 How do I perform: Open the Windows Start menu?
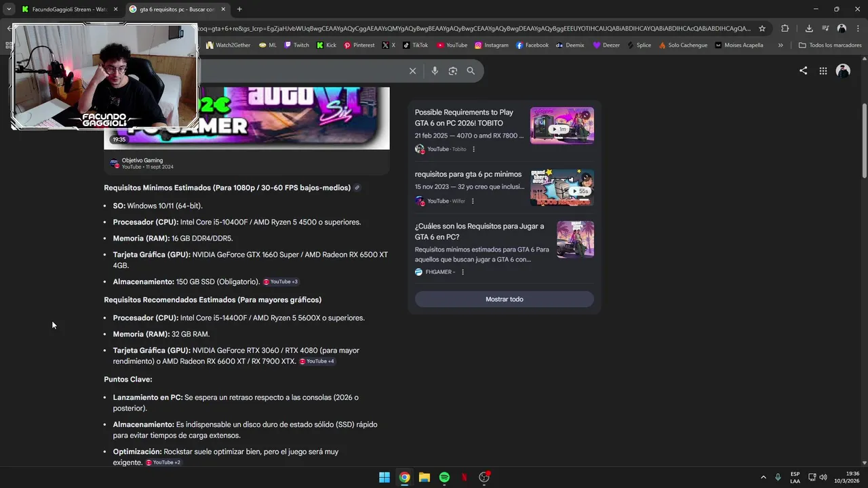coord(384,477)
